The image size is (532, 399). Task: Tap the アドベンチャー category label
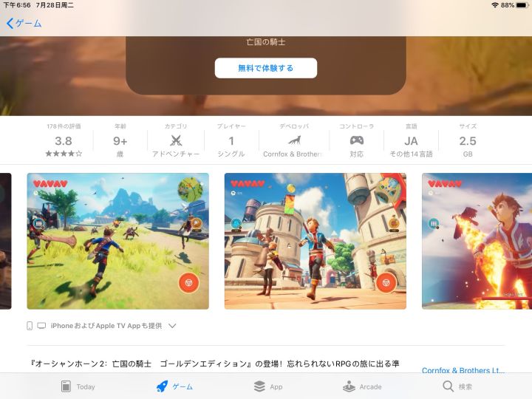pos(176,154)
